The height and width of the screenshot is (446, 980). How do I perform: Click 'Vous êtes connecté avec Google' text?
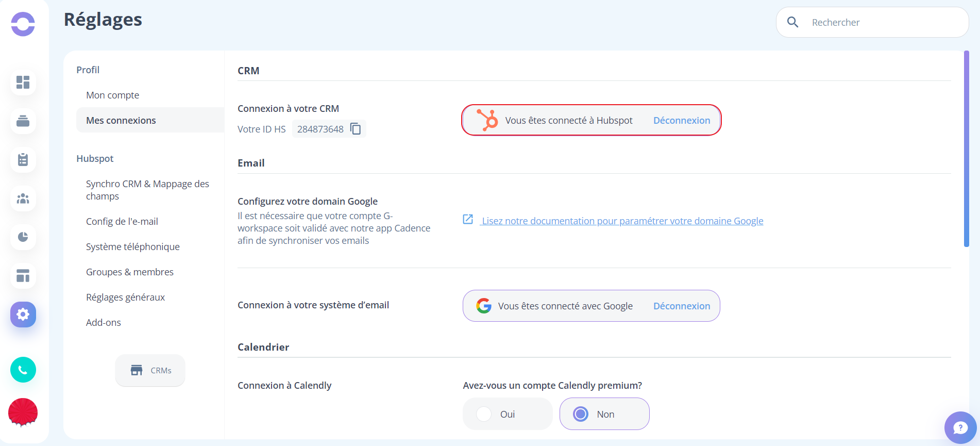point(565,306)
